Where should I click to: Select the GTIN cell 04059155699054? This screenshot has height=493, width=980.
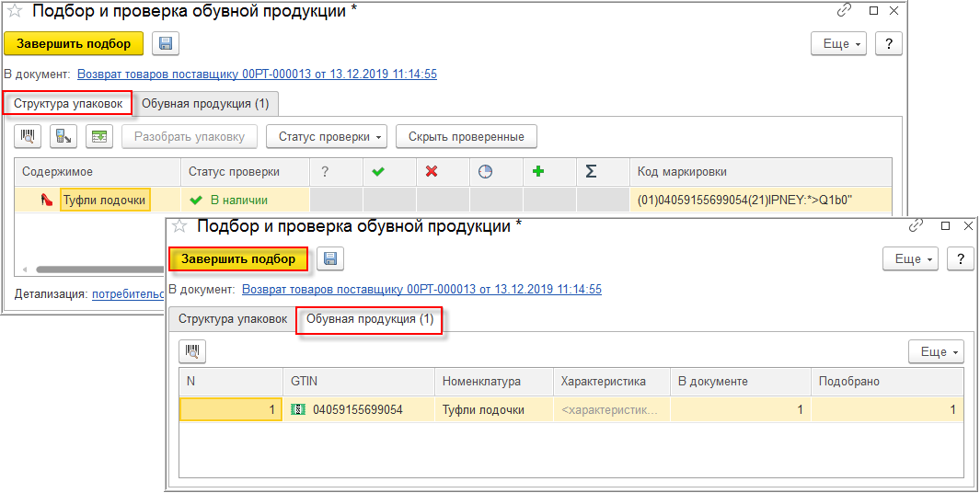click(x=358, y=409)
